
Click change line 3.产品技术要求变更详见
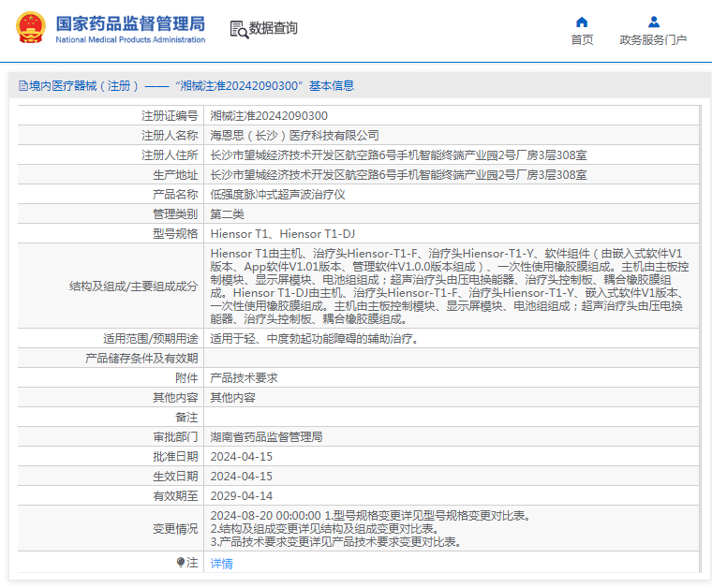335,542
